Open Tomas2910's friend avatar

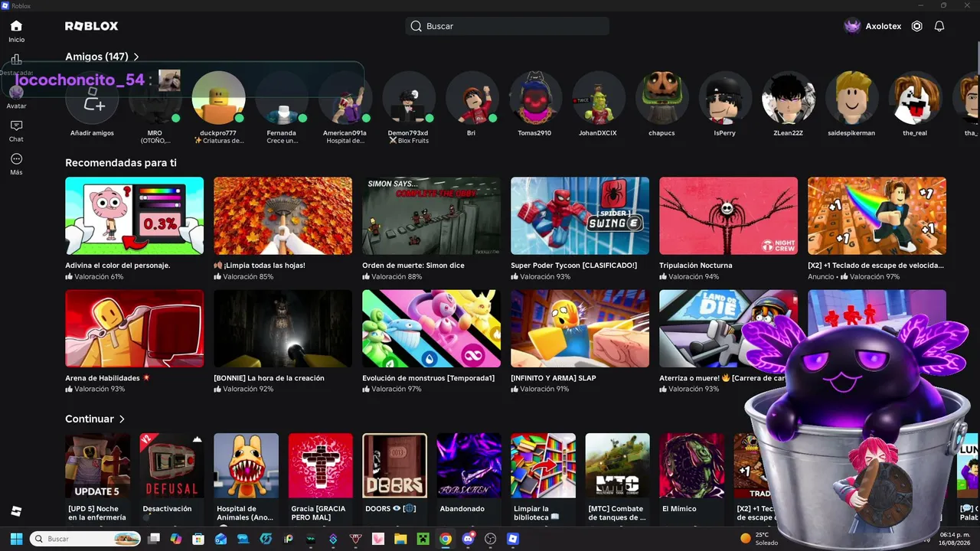point(535,97)
